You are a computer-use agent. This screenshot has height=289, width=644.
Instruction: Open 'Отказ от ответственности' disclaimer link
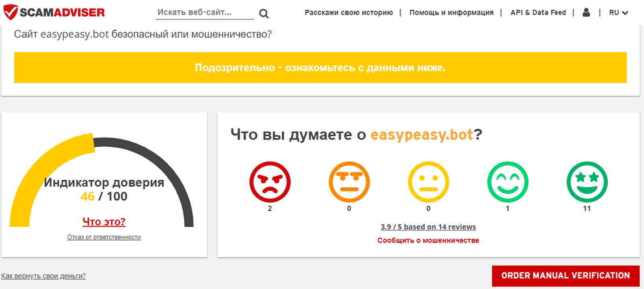pos(104,237)
